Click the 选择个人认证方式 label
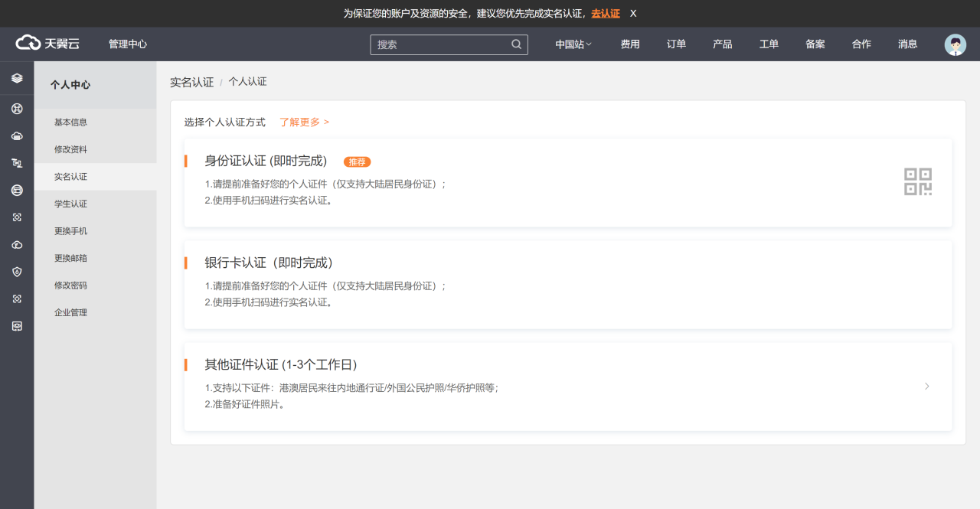The width and height of the screenshot is (980, 509). (x=225, y=122)
